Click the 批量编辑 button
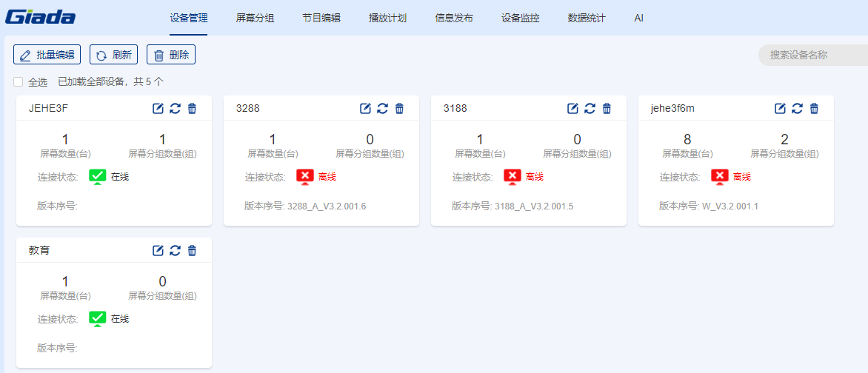868x373 pixels. (x=47, y=55)
